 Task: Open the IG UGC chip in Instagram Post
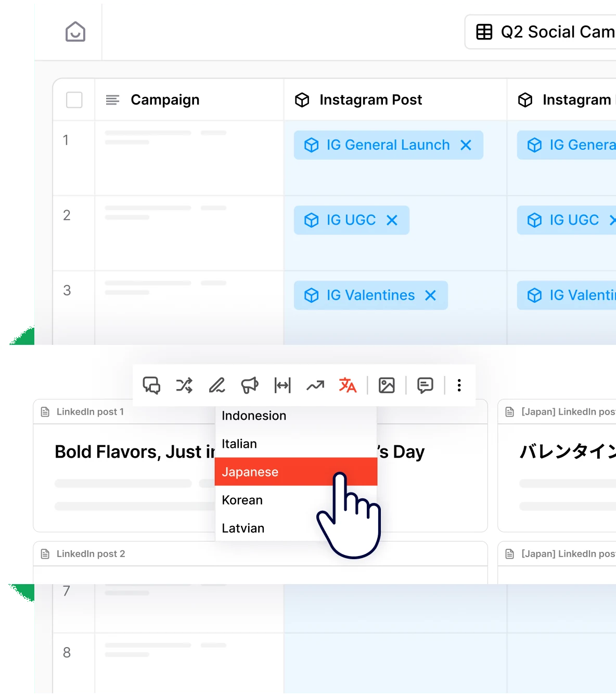click(351, 220)
